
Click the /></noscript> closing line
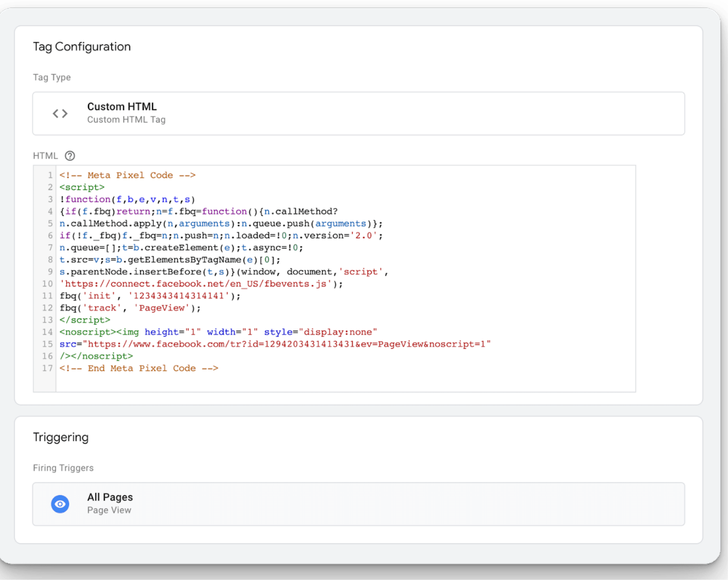point(96,356)
